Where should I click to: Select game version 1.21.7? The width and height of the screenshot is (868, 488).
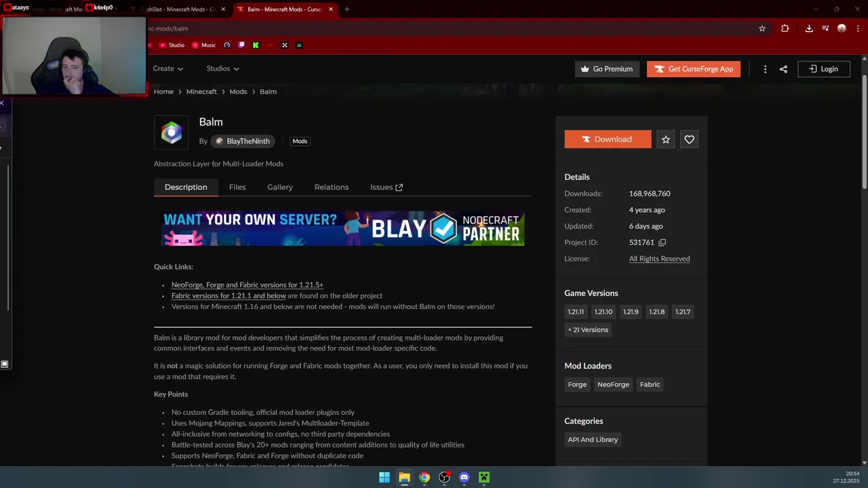[683, 312]
